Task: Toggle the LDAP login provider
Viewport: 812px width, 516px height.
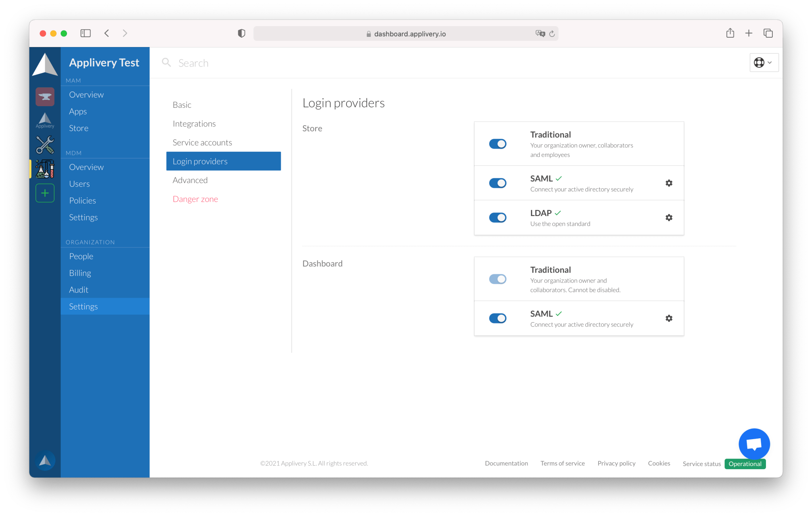Action: (497, 218)
